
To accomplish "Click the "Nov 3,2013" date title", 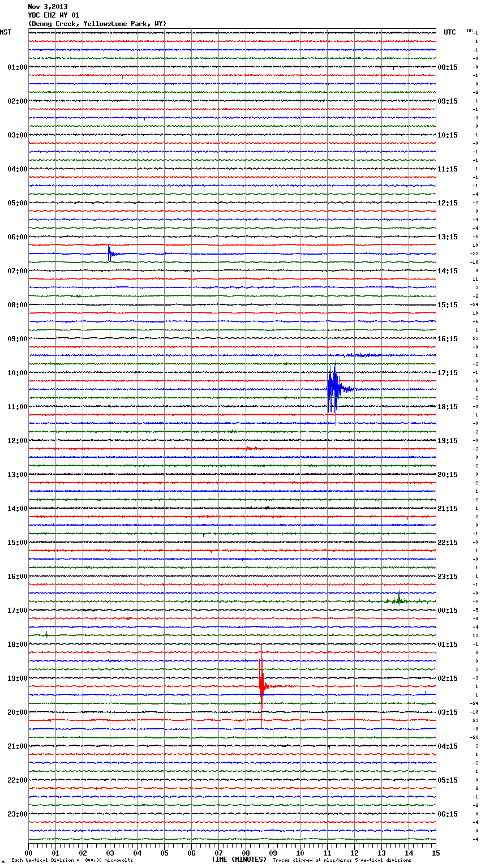I will tap(48, 7).
